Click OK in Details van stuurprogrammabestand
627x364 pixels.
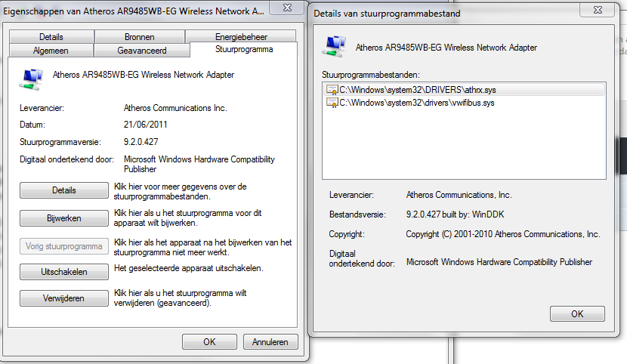[x=577, y=313]
